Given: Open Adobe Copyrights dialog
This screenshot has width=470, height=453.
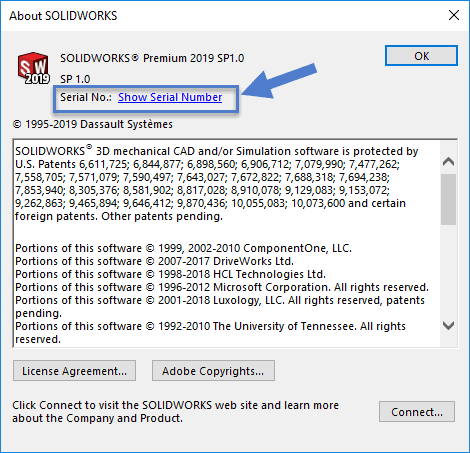Looking at the screenshot, I should 213,371.
